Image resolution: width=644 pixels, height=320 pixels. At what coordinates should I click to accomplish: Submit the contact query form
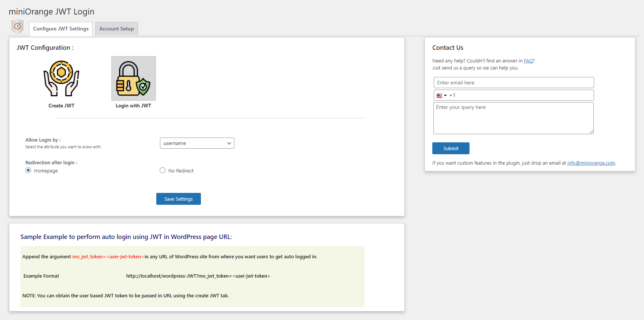pos(451,148)
